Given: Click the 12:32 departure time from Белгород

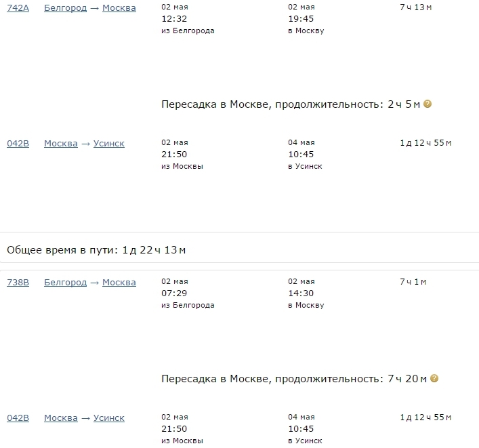Looking at the screenshot, I should pos(174,19).
